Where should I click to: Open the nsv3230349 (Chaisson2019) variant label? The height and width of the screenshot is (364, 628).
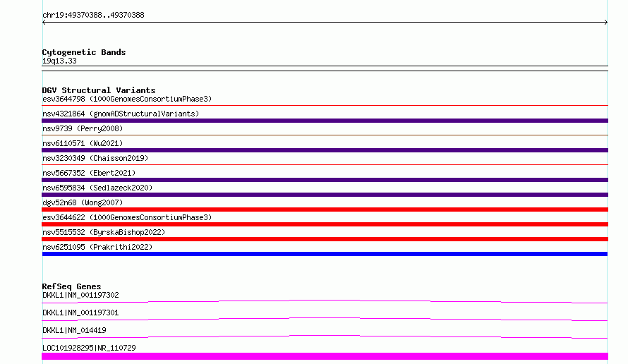coord(95,158)
